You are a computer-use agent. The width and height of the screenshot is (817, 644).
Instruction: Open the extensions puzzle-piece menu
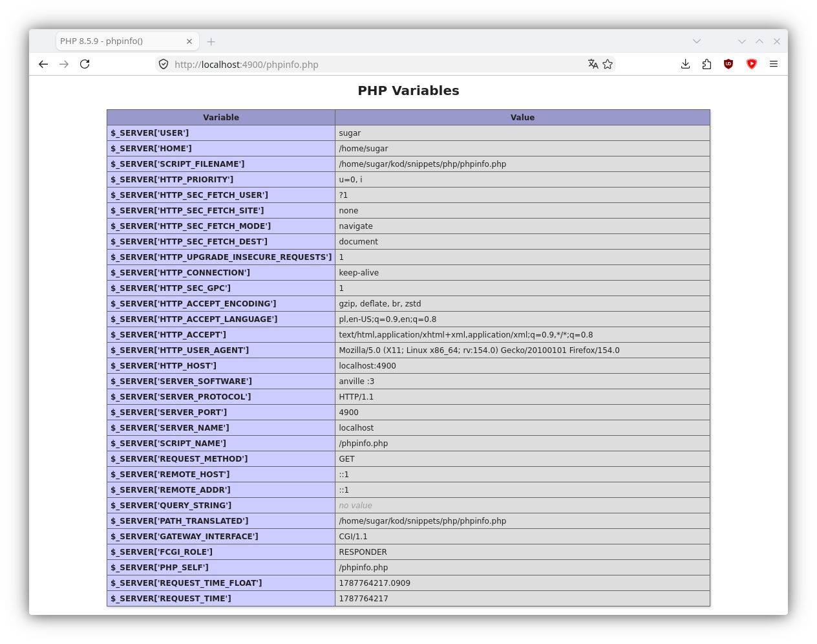pyautogui.click(x=706, y=64)
